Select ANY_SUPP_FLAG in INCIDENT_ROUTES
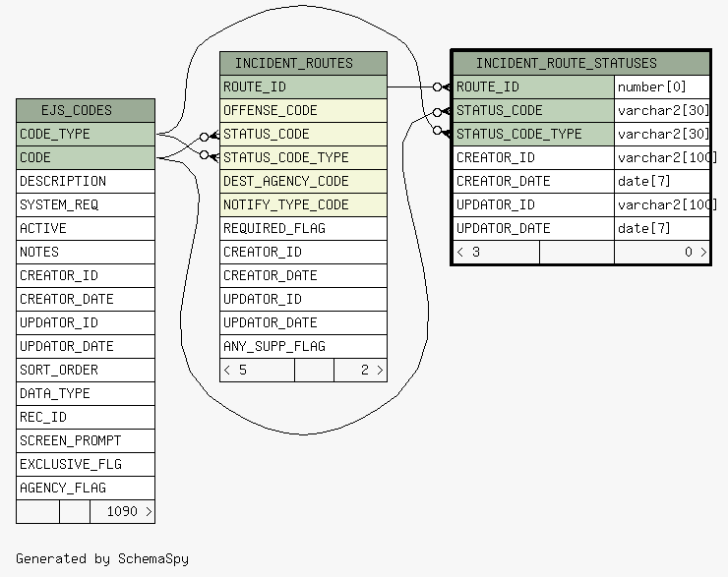Image resolution: width=728 pixels, height=577 pixels. tap(303, 346)
